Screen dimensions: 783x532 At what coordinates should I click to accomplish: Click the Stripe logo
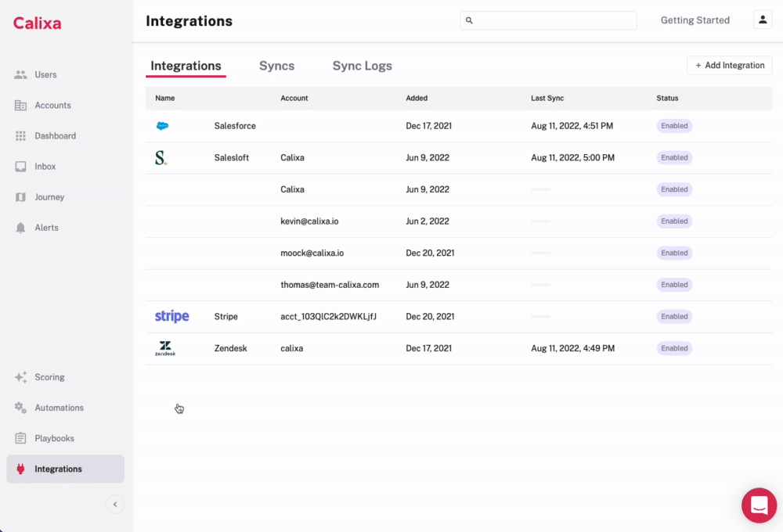pos(171,316)
